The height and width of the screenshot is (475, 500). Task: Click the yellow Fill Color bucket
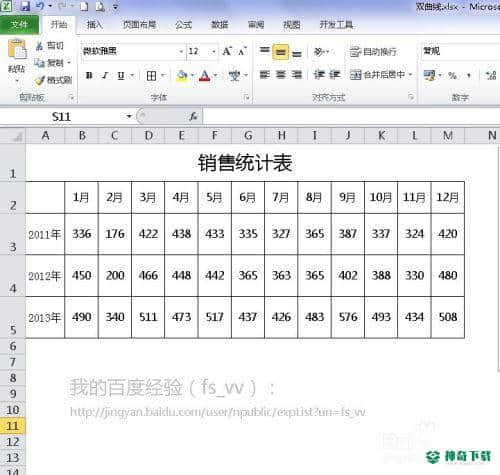coord(182,76)
